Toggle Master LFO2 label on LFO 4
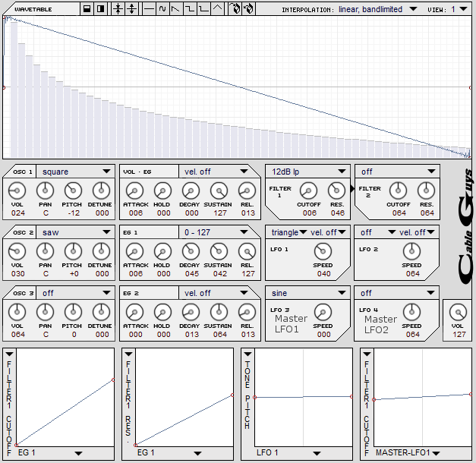The height and width of the screenshot is (463, 476). (x=380, y=324)
